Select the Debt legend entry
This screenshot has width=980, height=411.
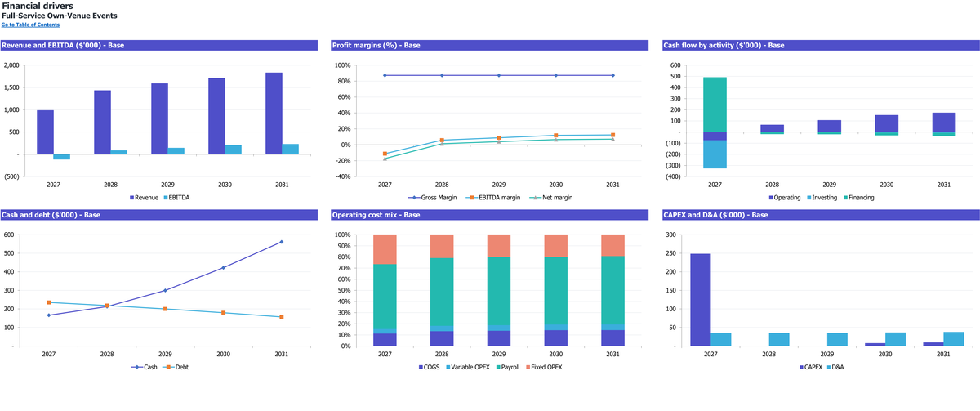(177, 368)
